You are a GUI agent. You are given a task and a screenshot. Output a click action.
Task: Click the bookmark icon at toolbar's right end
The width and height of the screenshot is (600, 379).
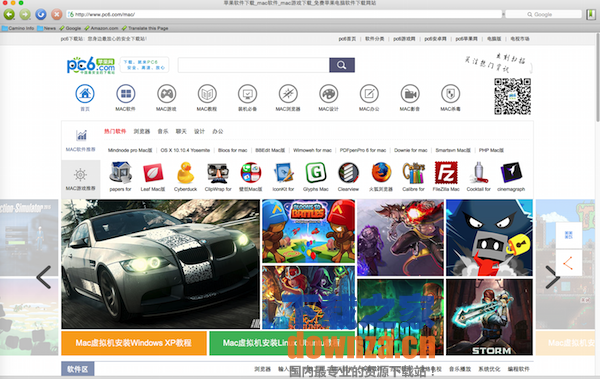click(591, 15)
